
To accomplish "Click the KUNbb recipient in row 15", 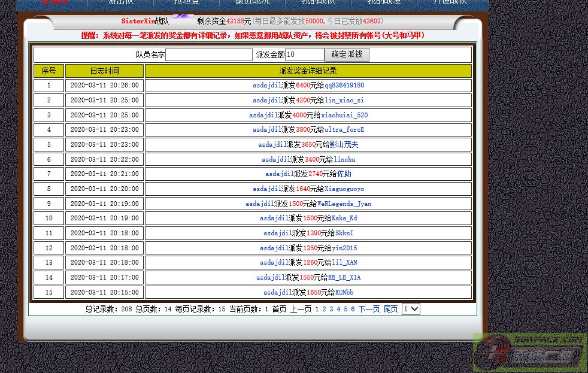I will click(344, 293).
